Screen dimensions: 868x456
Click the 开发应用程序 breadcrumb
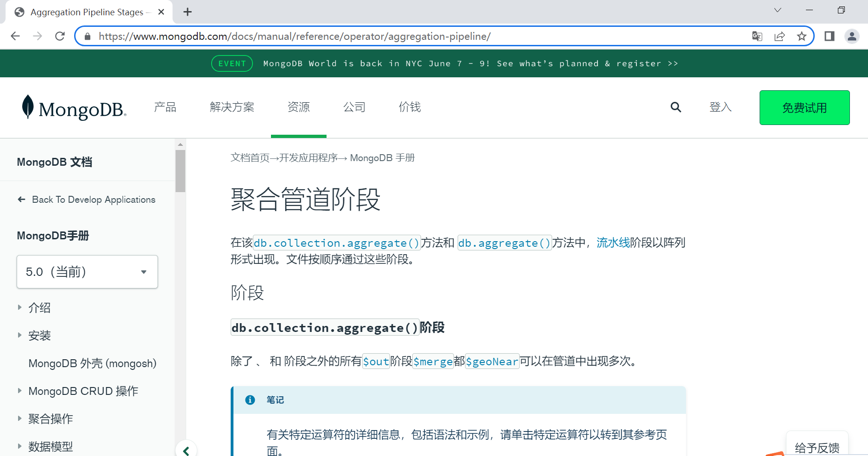click(308, 158)
